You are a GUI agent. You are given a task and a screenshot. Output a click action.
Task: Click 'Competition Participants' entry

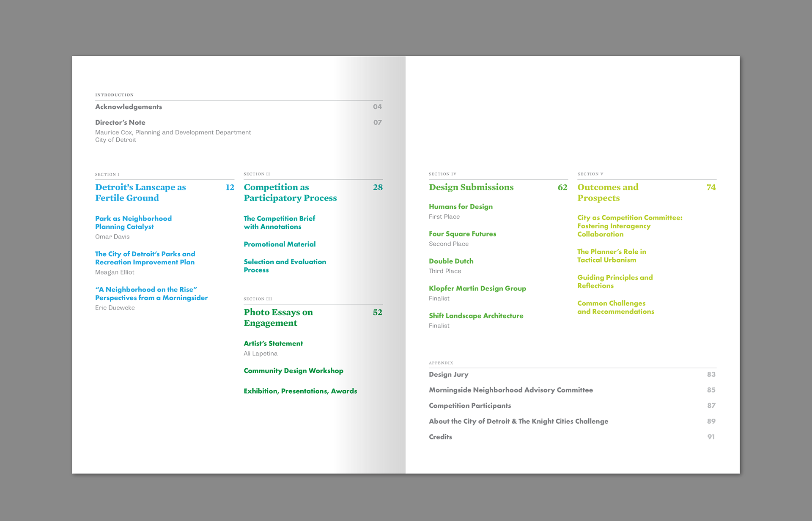click(x=470, y=406)
